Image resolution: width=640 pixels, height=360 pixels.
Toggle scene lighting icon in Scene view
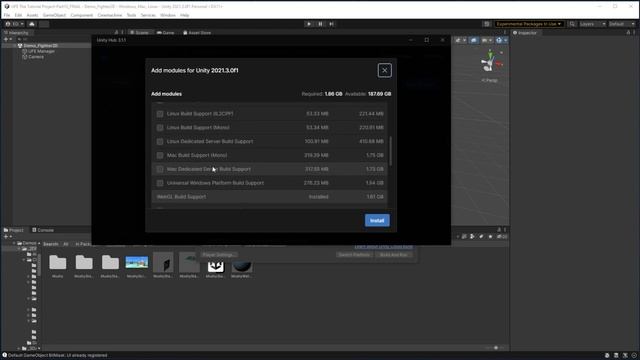(x=473, y=40)
